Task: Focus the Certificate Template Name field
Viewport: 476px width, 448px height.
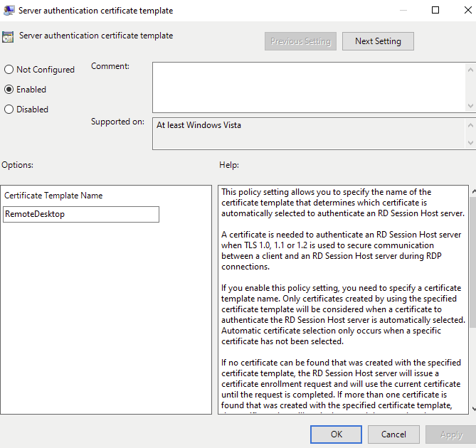Action: (x=81, y=214)
